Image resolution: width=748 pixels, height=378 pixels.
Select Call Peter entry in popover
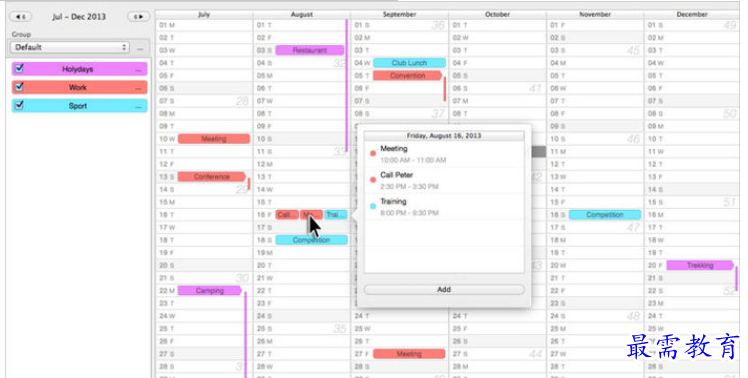(444, 180)
